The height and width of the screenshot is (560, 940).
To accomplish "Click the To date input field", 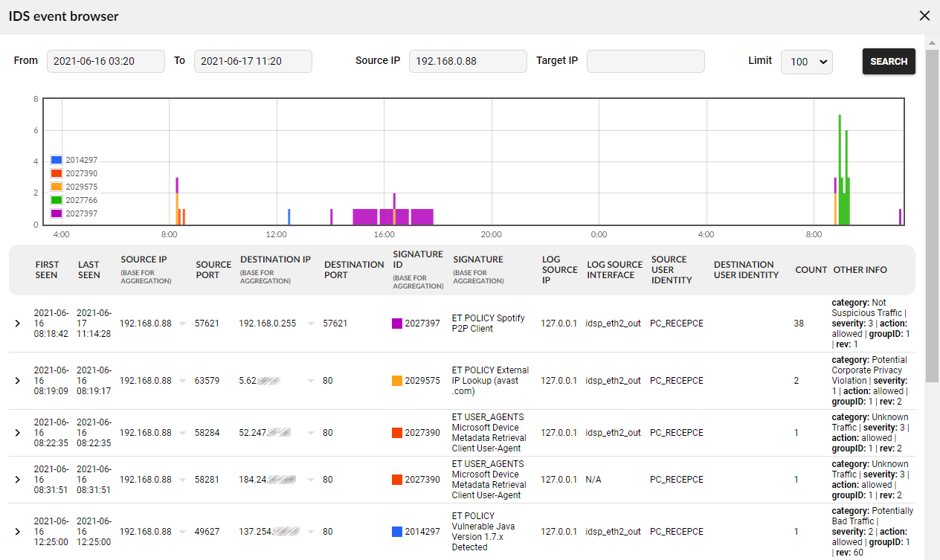I will pos(253,61).
